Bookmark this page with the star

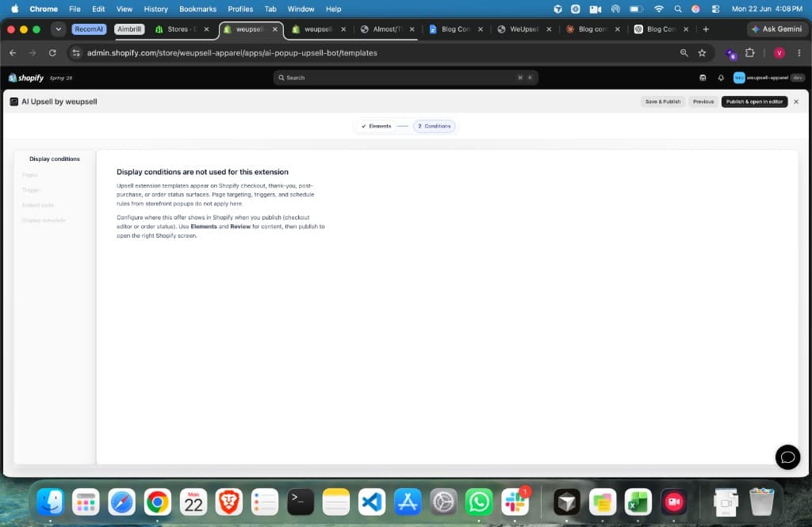(703, 53)
